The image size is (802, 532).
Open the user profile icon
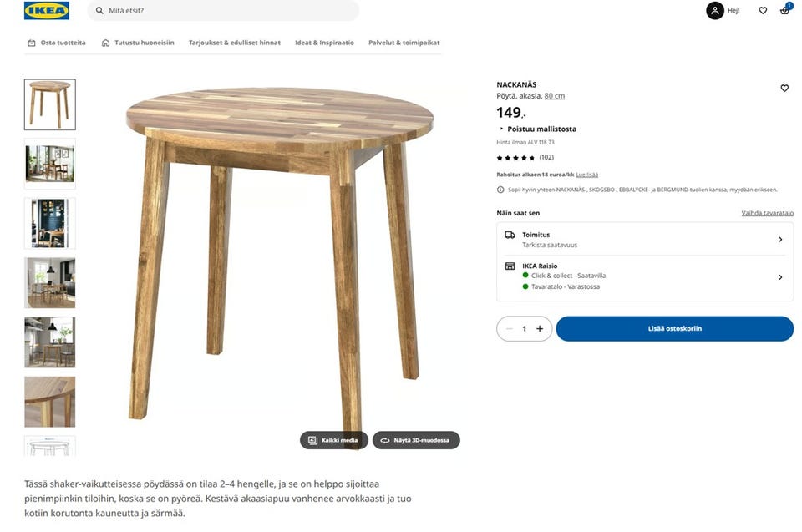click(714, 11)
